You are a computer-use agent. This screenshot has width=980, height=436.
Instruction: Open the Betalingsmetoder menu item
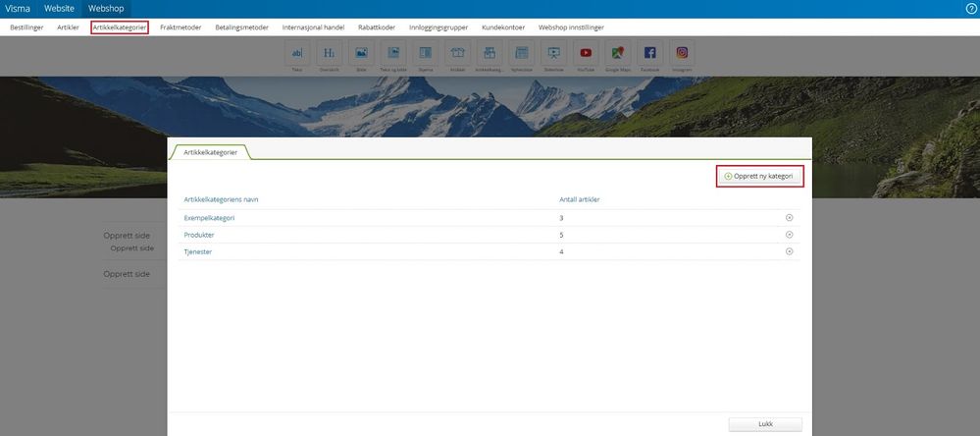[242, 27]
